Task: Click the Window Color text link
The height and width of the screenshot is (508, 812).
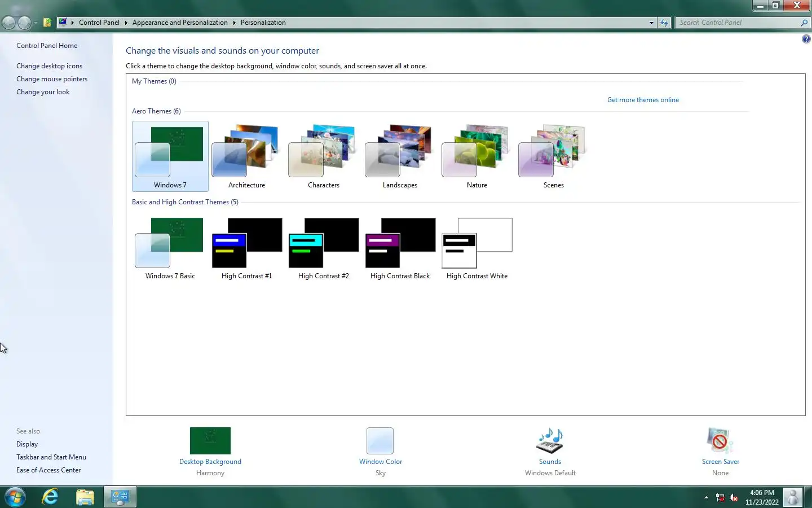Action: [381, 462]
